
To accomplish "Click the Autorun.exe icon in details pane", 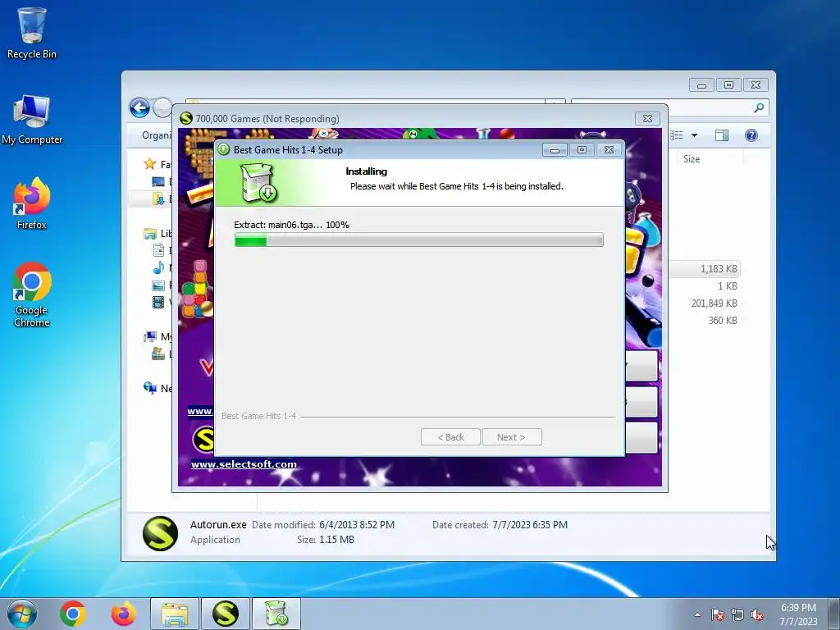I will click(x=160, y=533).
